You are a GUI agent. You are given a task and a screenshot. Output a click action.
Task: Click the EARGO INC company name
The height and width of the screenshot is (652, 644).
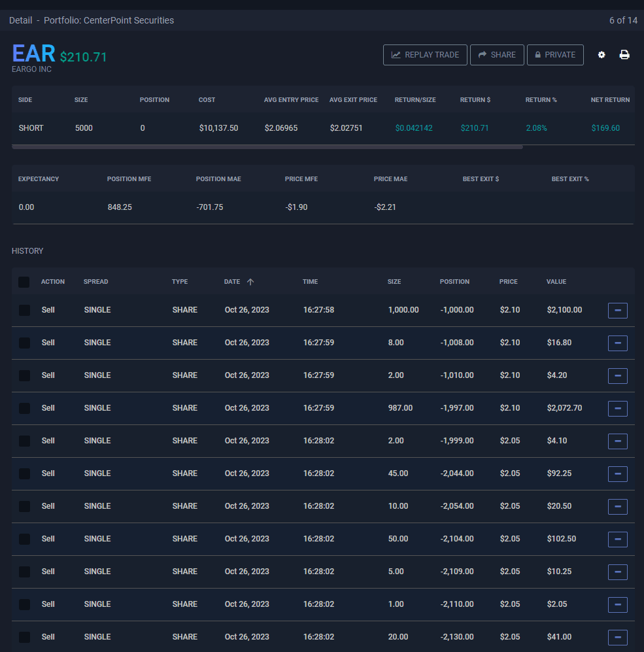tap(31, 69)
